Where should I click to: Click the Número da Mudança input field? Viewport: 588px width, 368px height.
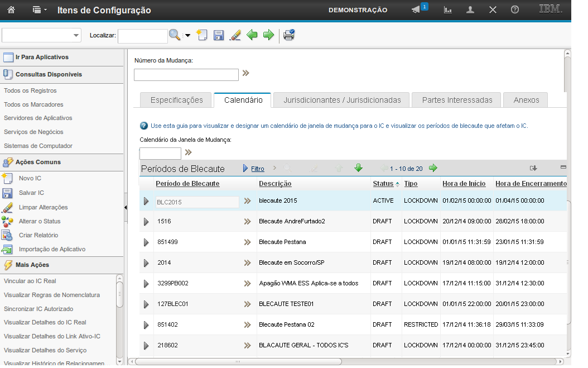(186, 75)
